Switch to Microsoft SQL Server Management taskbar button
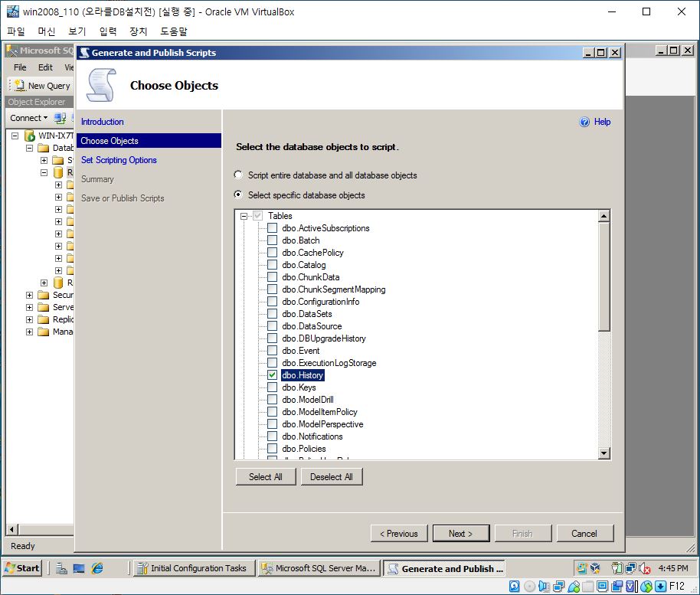The image size is (700, 595). [319, 568]
